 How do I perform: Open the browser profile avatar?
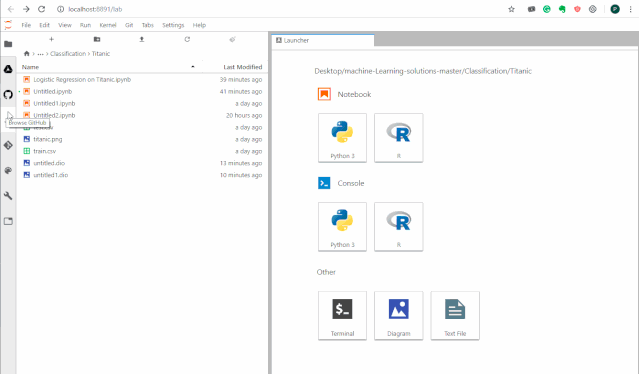615,9
